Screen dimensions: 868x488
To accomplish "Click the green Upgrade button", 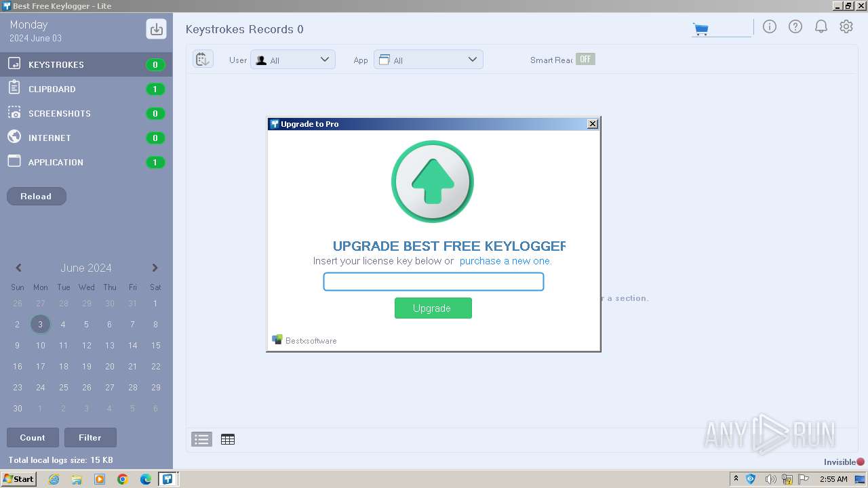I will click(x=433, y=308).
